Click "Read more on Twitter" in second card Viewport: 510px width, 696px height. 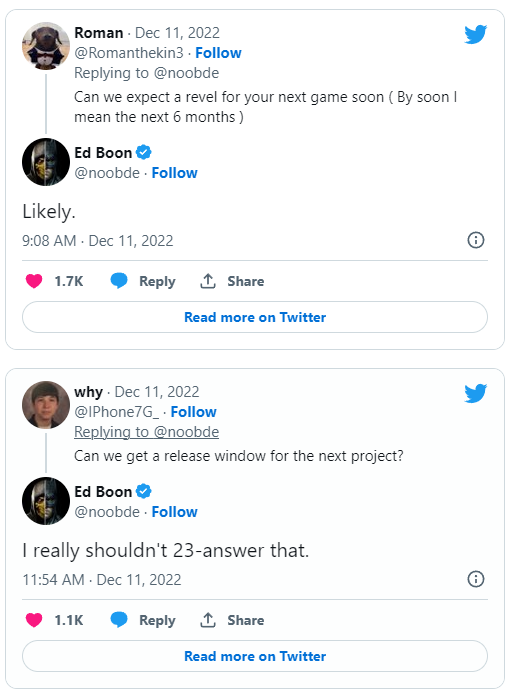[x=255, y=656]
